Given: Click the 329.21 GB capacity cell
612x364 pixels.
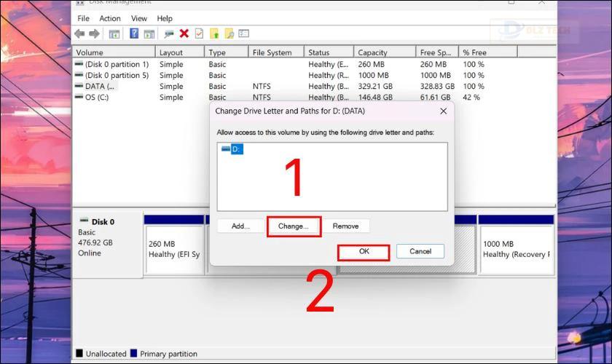Looking at the screenshot, I should (x=375, y=86).
